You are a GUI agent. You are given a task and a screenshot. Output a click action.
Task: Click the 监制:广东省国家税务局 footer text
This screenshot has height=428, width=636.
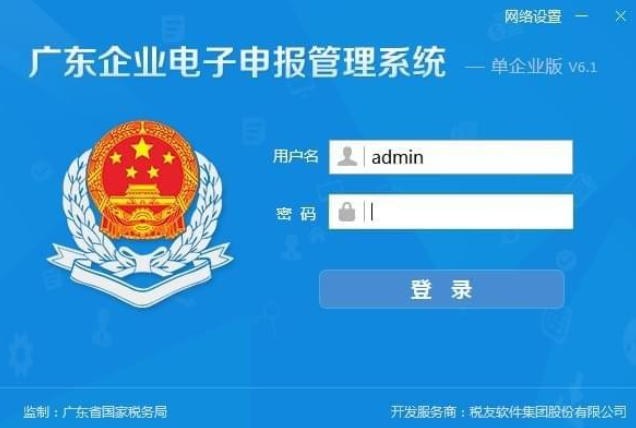pyautogui.click(x=95, y=412)
